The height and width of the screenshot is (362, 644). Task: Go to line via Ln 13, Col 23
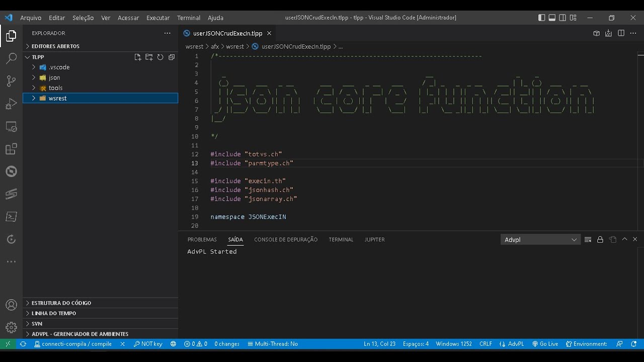(379, 344)
